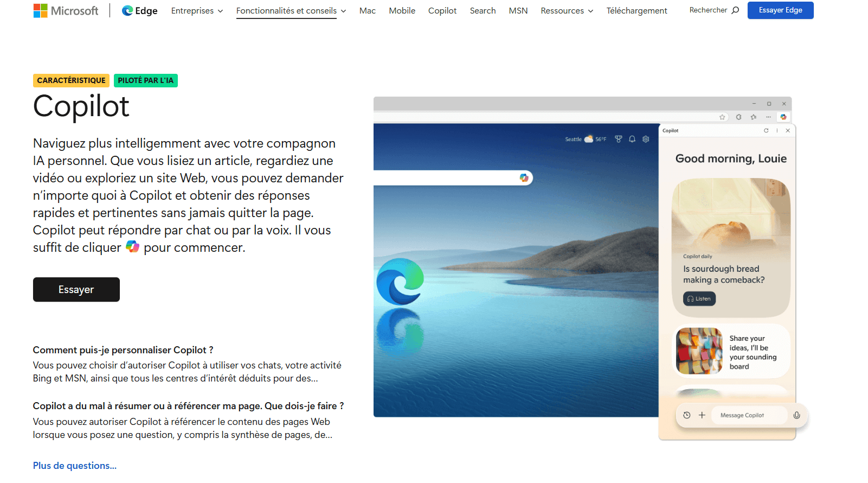Click the extensions icon in mock toolbar
The image size is (868, 483).
[x=738, y=117]
